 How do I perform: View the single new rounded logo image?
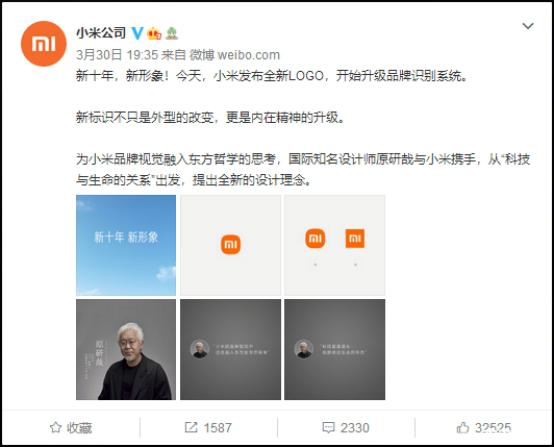pos(230,245)
